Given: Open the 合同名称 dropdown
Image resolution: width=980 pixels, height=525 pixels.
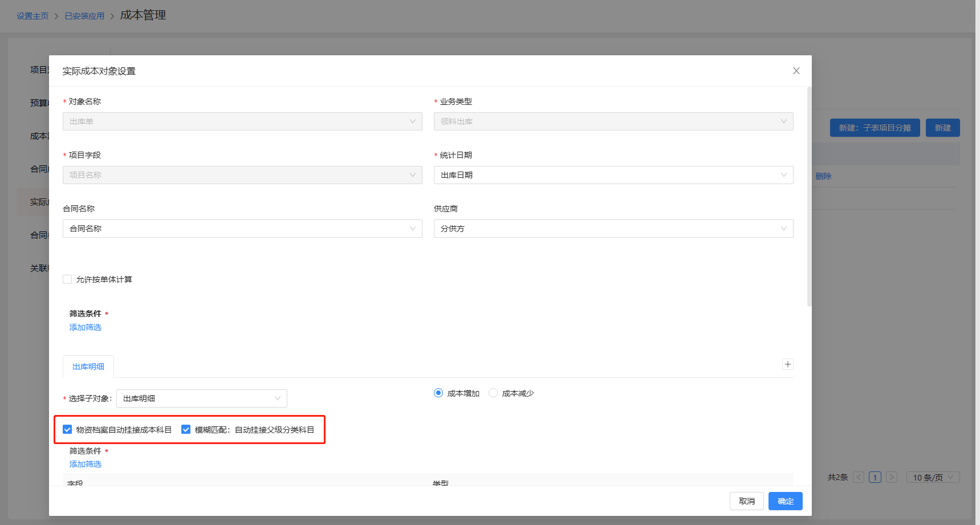Looking at the screenshot, I should (x=242, y=229).
